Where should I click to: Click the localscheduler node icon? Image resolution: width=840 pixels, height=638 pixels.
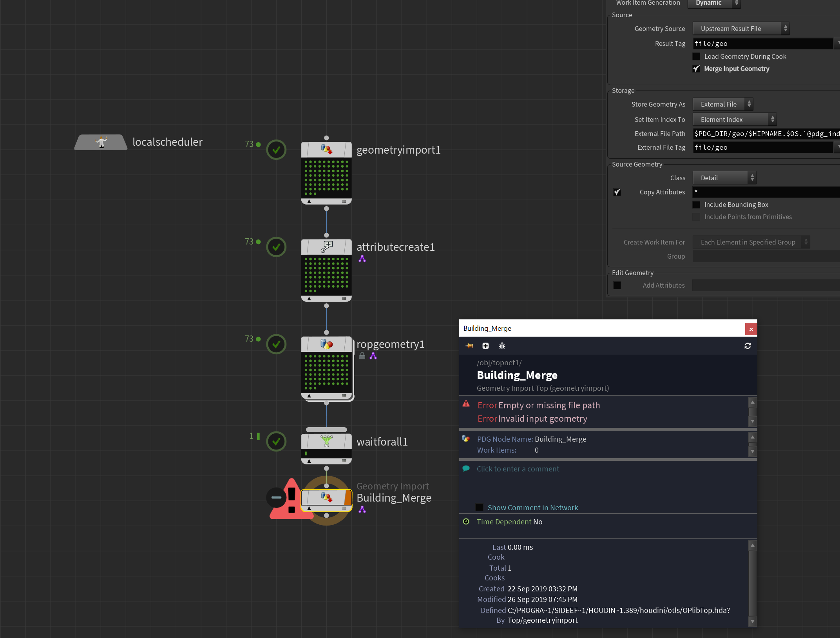[x=101, y=142]
